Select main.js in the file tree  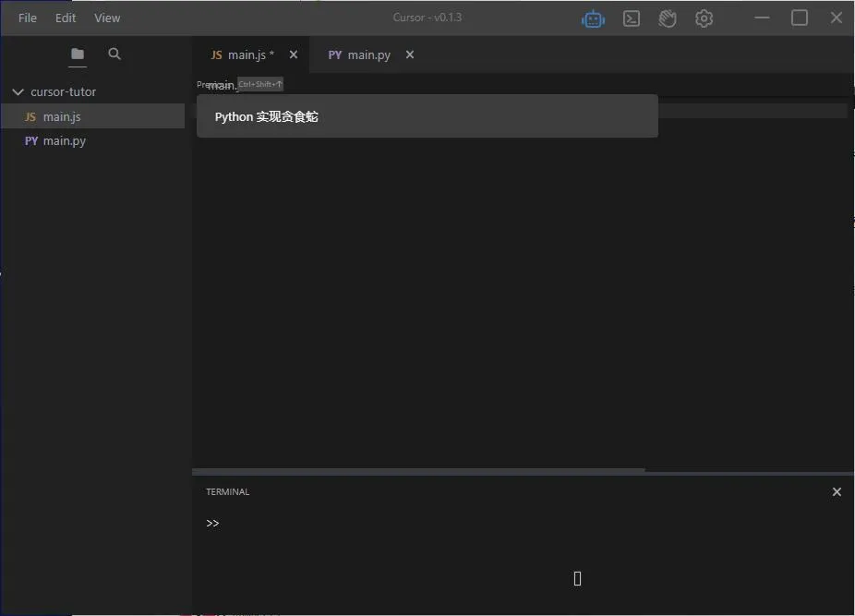pyautogui.click(x=62, y=117)
